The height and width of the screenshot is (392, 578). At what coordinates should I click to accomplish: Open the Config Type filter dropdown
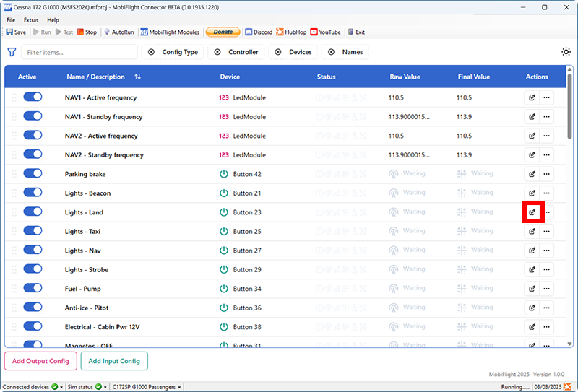[173, 52]
